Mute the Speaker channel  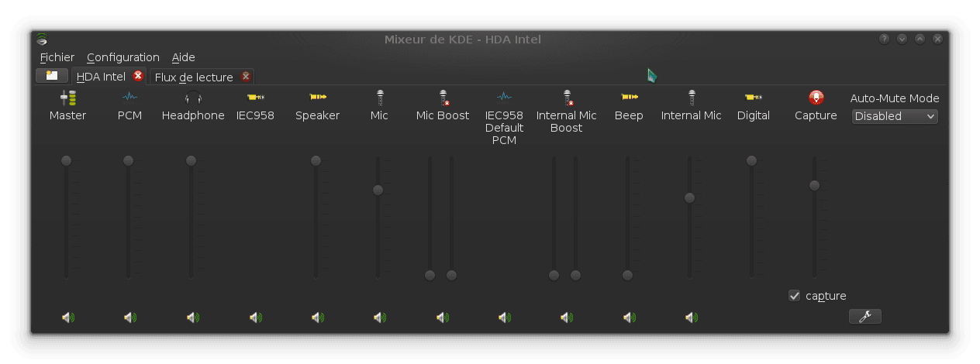coord(318,318)
